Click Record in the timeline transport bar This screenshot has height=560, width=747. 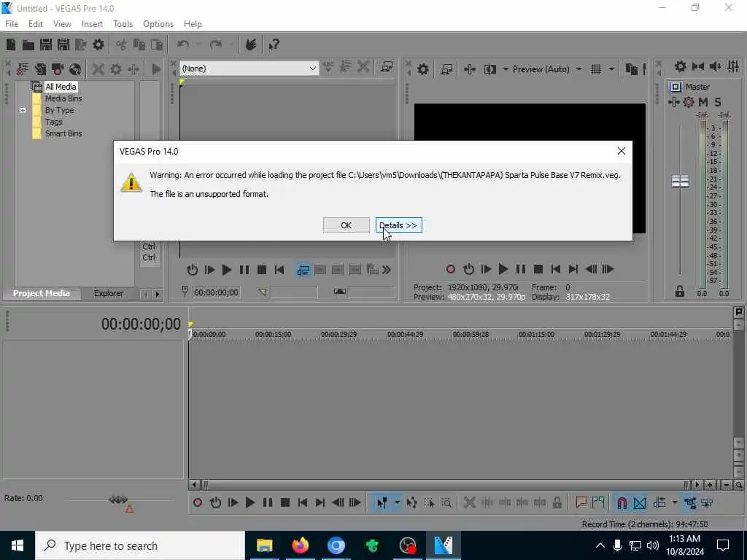(198, 502)
